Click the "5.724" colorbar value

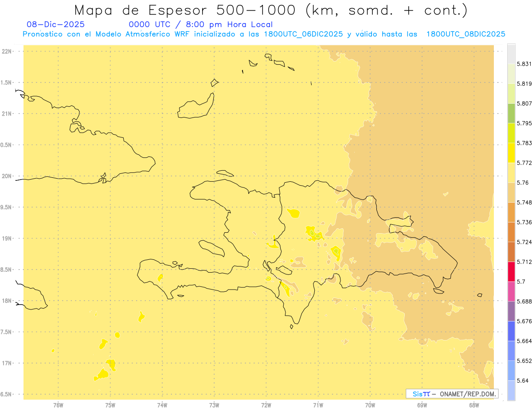(524, 242)
